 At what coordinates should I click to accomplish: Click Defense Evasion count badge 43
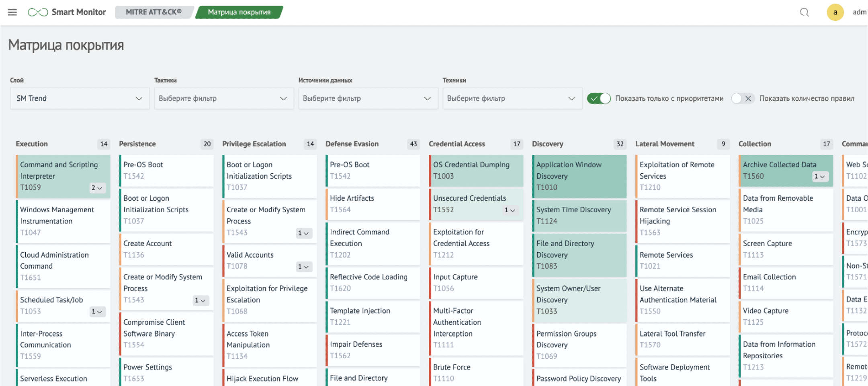click(x=414, y=144)
